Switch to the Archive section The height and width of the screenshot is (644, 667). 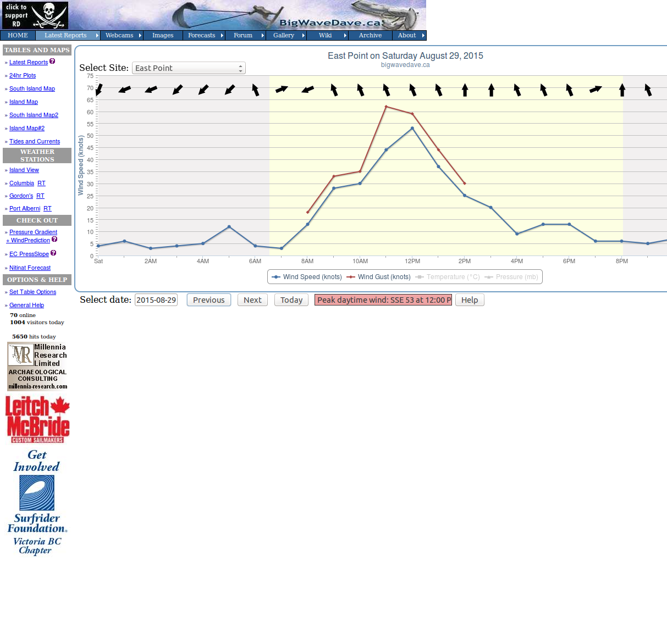click(370, 35)
